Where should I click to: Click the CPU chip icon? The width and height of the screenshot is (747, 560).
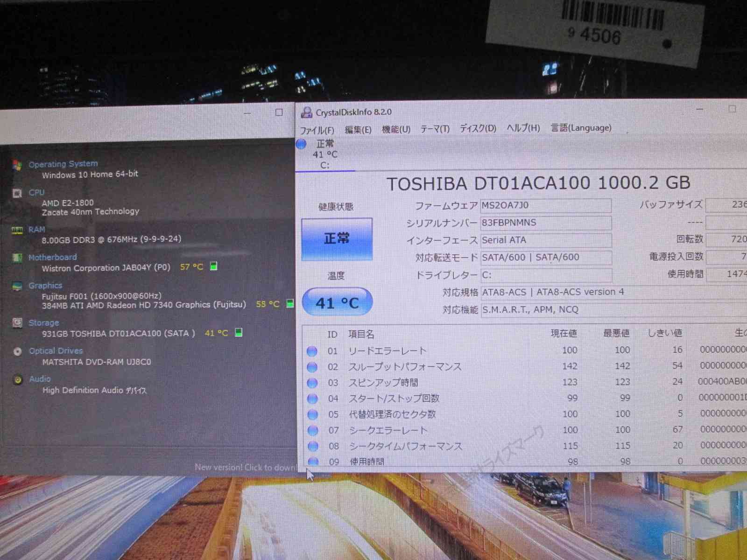tap(17, 193)
